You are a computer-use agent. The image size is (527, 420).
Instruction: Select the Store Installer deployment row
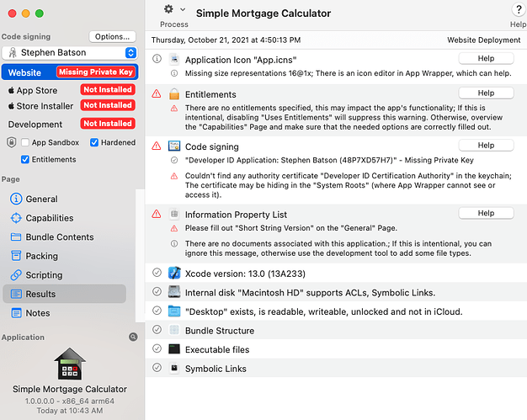point(70,105)
